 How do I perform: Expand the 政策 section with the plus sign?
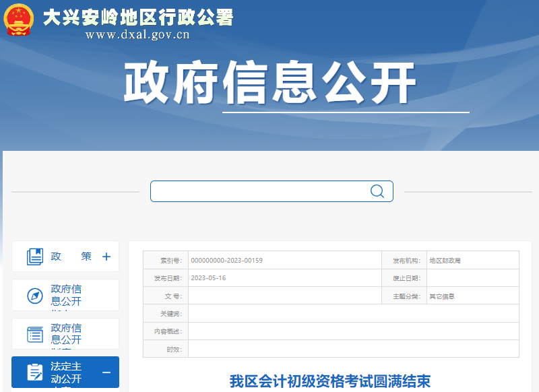coord(106,256)
